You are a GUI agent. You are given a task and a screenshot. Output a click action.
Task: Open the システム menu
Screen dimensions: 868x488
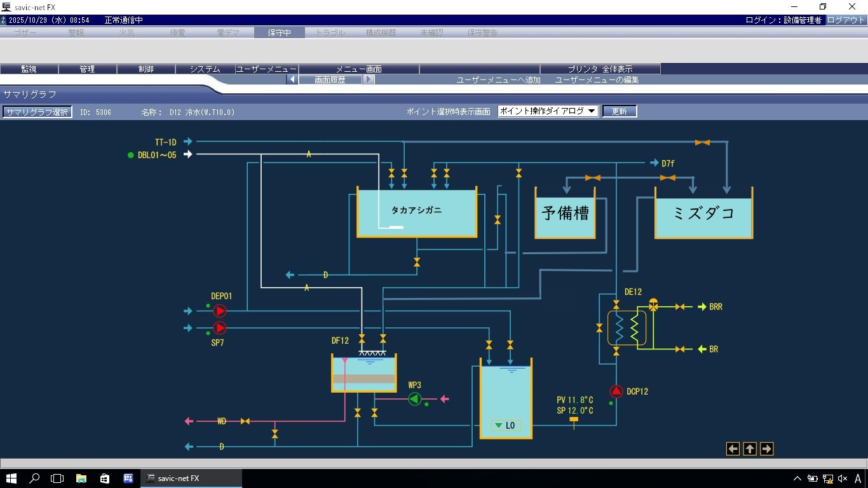point(205,69)
